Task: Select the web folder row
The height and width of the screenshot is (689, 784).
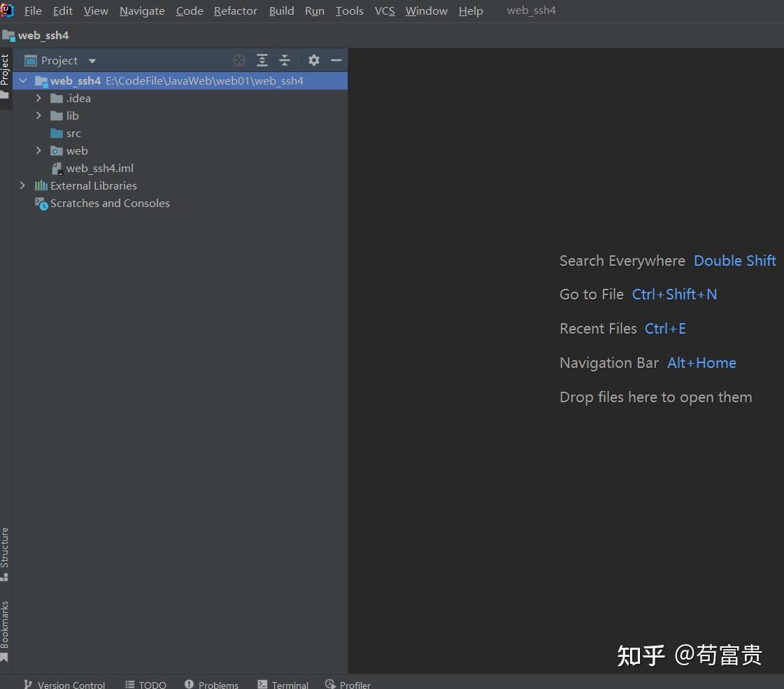Action: click(180, 151)
